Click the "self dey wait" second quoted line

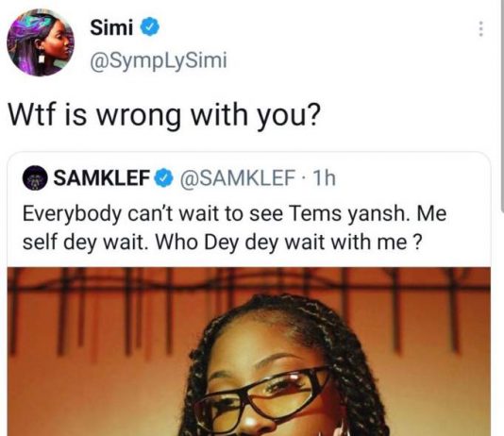click(222, 242)
